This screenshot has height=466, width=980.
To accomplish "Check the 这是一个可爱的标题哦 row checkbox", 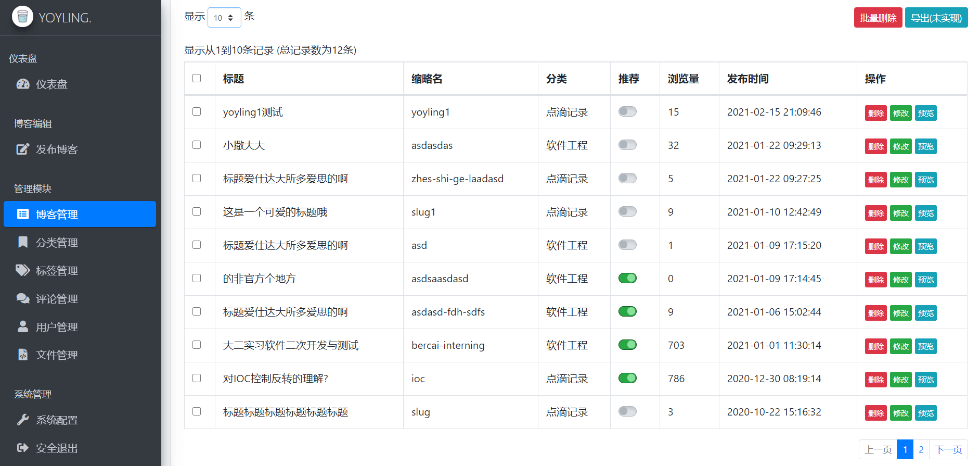I will (x=197, y=211).
